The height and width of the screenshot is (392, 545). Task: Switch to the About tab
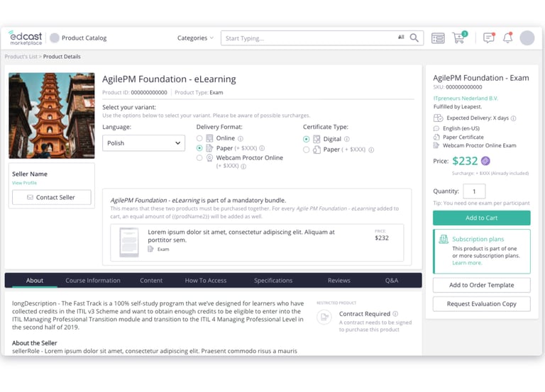pyautogui.click(x=34, y=281)
